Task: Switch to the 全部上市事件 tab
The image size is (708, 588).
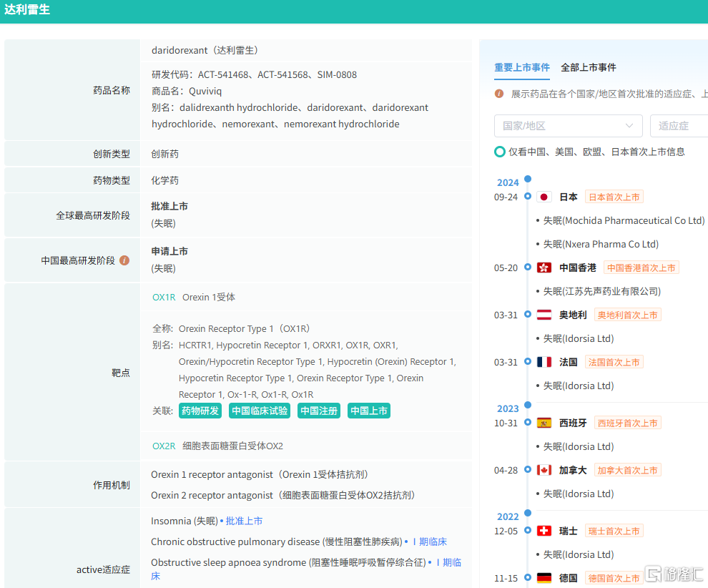Action: 589,68
